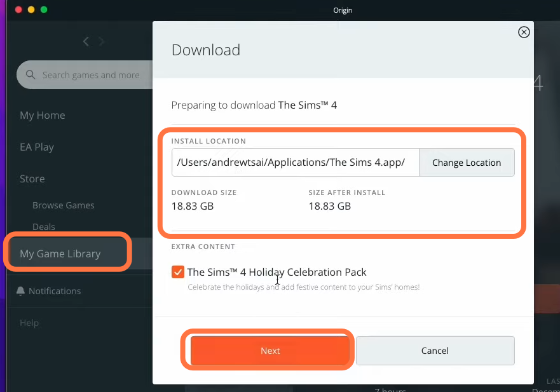Open My Home in the sidebar

(x=43, y=116)
